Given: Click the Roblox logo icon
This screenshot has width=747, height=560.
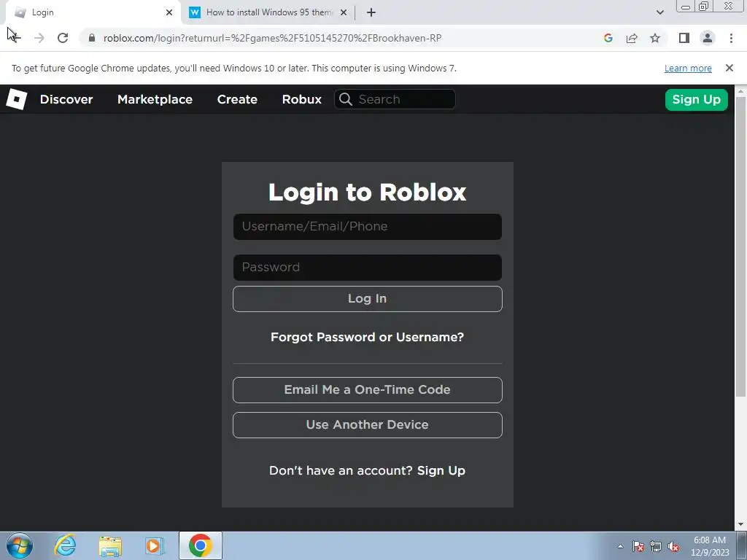Looking at the screenshot, I should coord(16,99).
